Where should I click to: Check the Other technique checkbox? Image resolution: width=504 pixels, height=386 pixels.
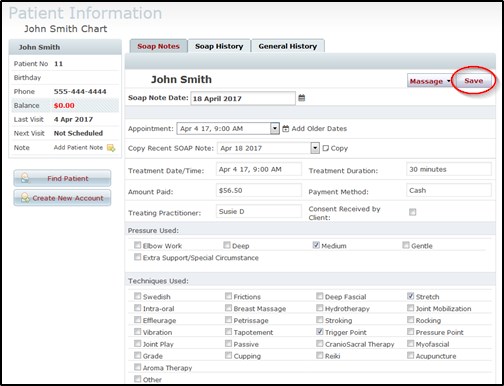[137, 379]
